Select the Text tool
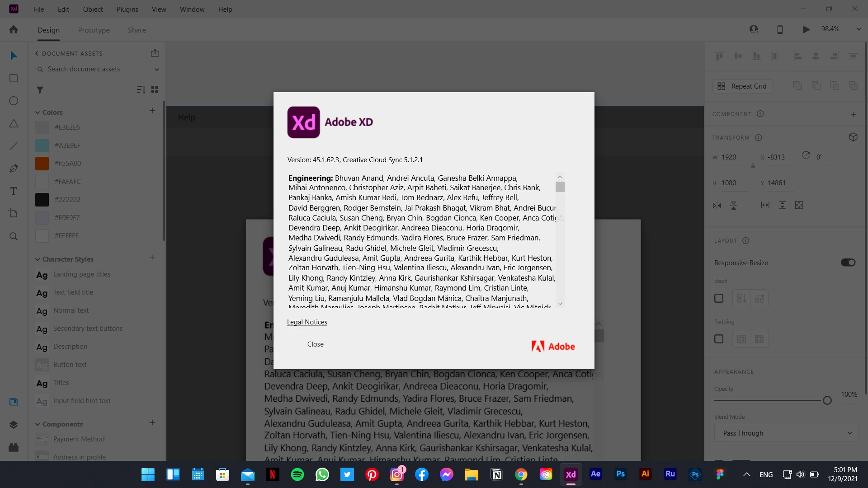Viewport: 868px width, 488px height. pyautogui.click(x=14, y=191)
